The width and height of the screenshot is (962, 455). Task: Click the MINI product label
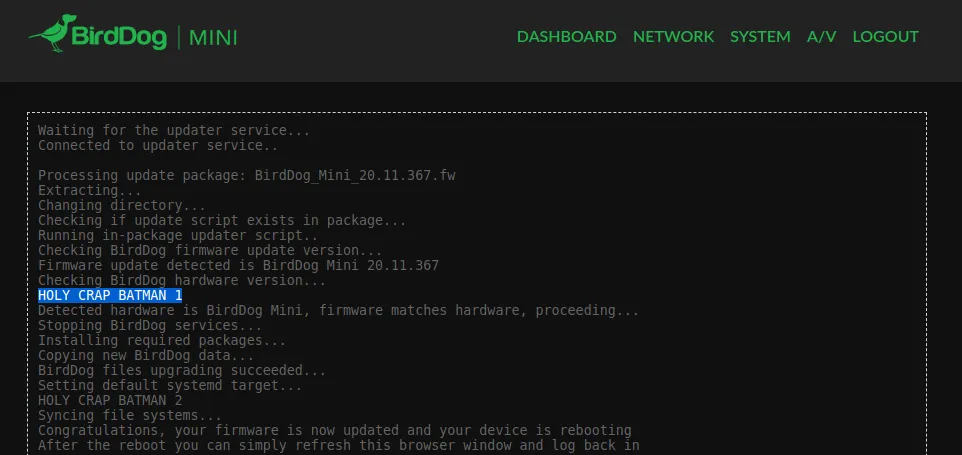coord(213,37)
